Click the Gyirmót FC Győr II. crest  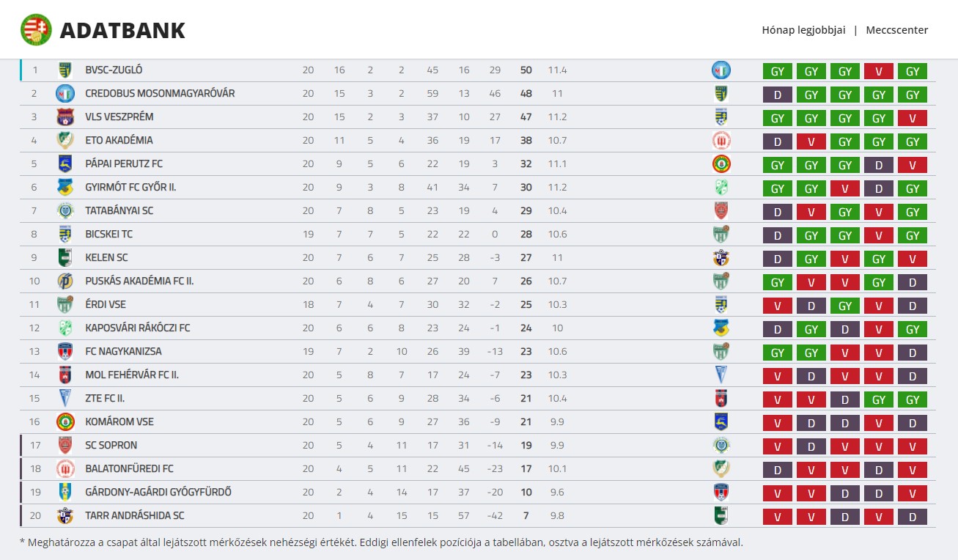click(65, 188)
